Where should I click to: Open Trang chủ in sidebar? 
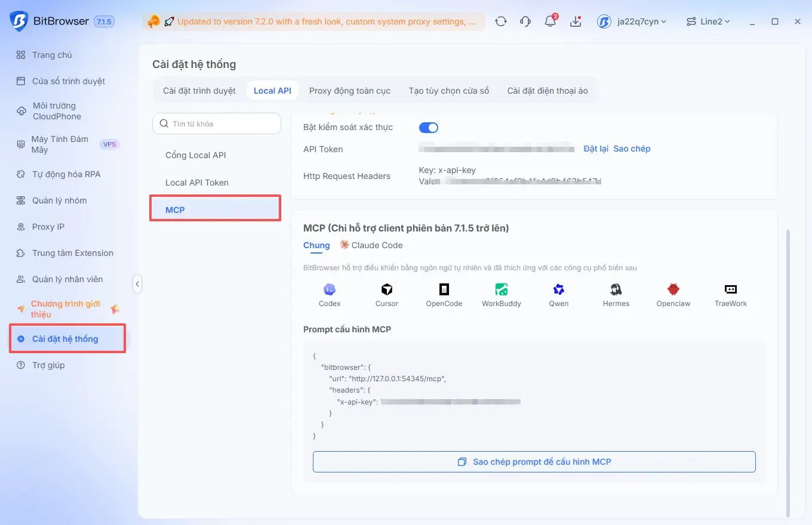pyautogui.click(x=53, y=55)
